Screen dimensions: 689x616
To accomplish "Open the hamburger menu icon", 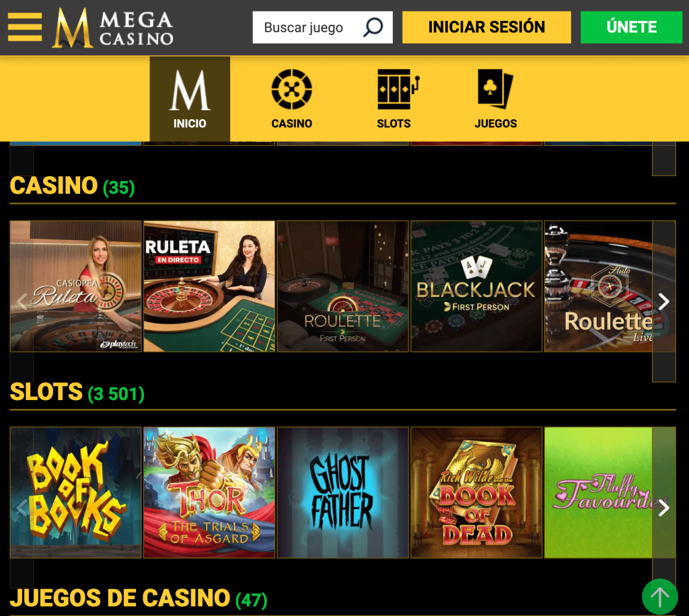I will (25, 27).
